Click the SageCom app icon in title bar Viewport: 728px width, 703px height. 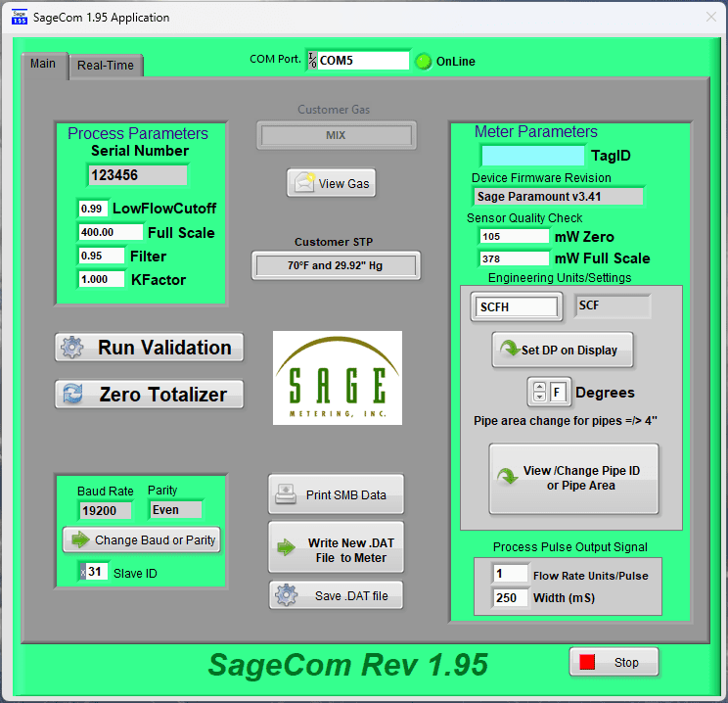[x=20, y=17]
